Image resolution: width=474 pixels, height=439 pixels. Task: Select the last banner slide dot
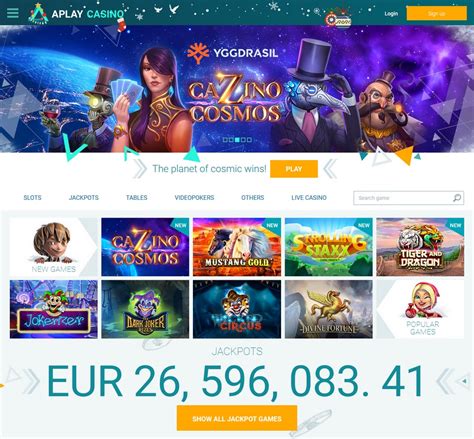[x=249, y=140]
